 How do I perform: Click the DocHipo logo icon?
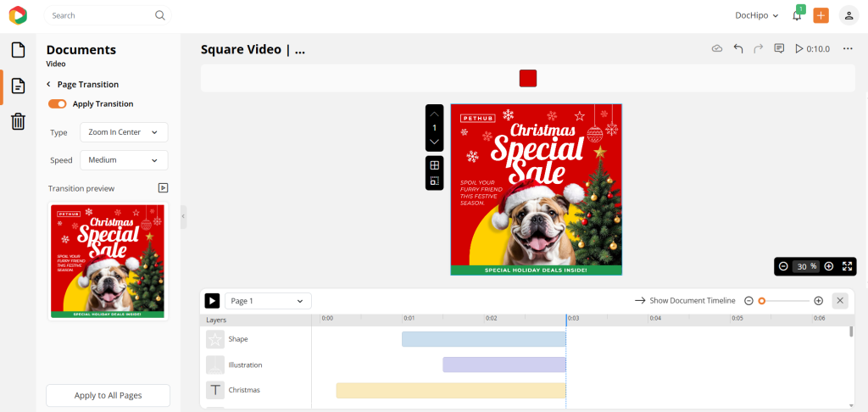point(18,15)
